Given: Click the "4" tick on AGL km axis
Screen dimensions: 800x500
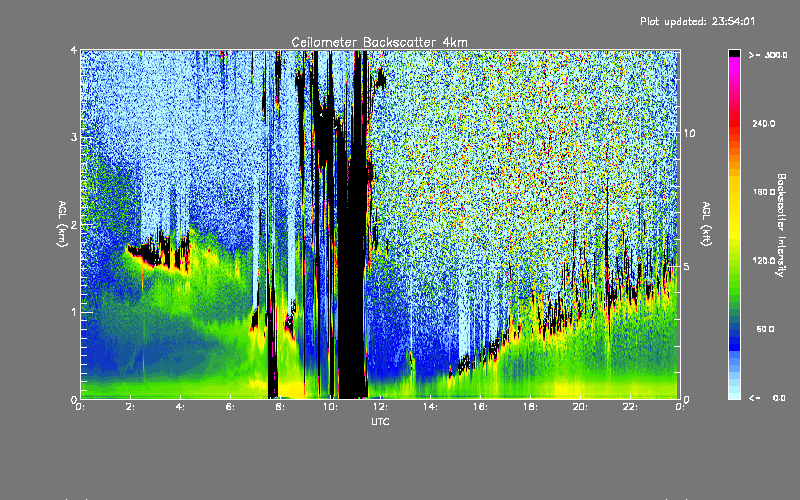Looking at the screenshot, I should pyautogui.click(x=74, y=50).
